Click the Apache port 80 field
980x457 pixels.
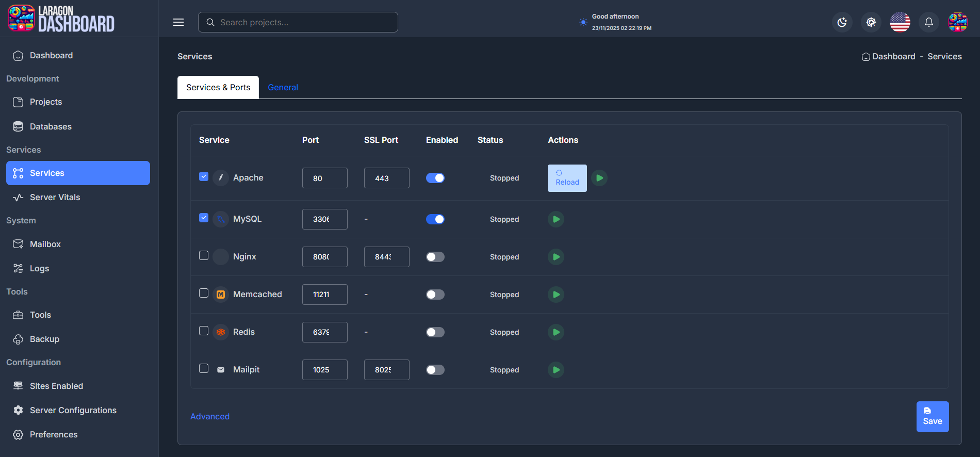(325, 178)
